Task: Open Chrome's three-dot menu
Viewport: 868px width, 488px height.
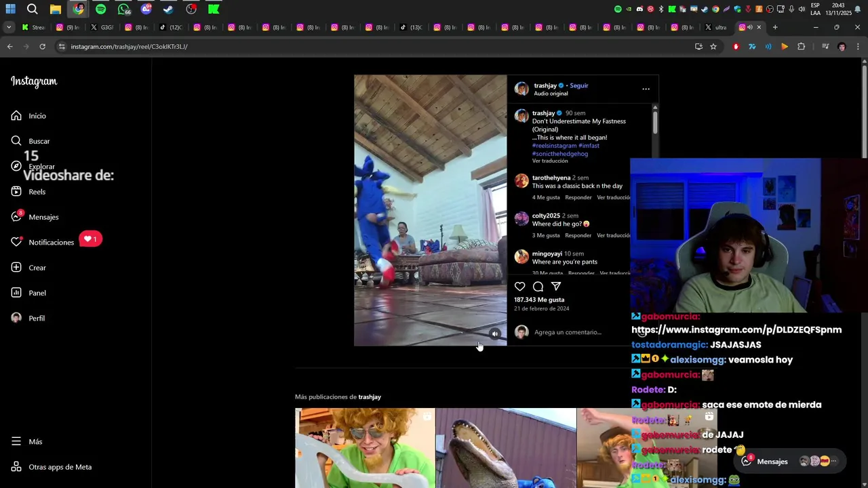Action: point(858,47)
